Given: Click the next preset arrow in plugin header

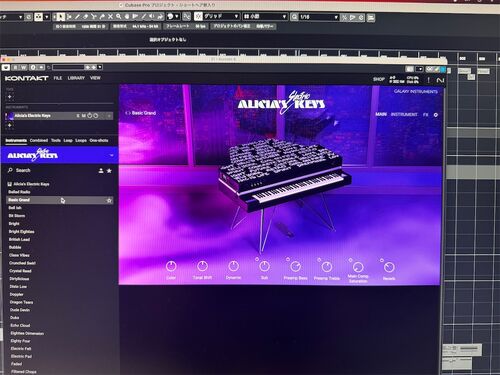Looking at the screenshot, I should pos(93,67).
